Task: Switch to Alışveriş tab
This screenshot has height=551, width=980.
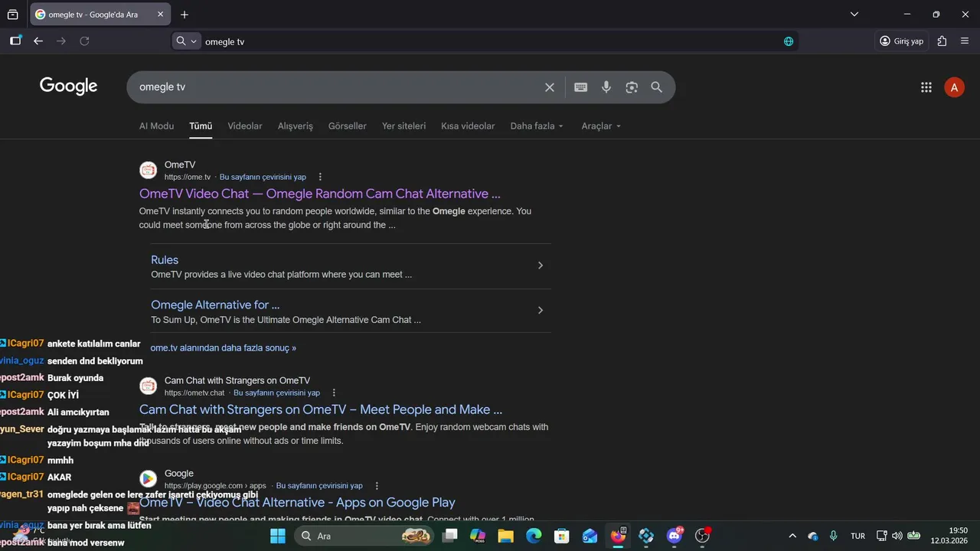Action: pyautogui.click(x=296, y=126)
